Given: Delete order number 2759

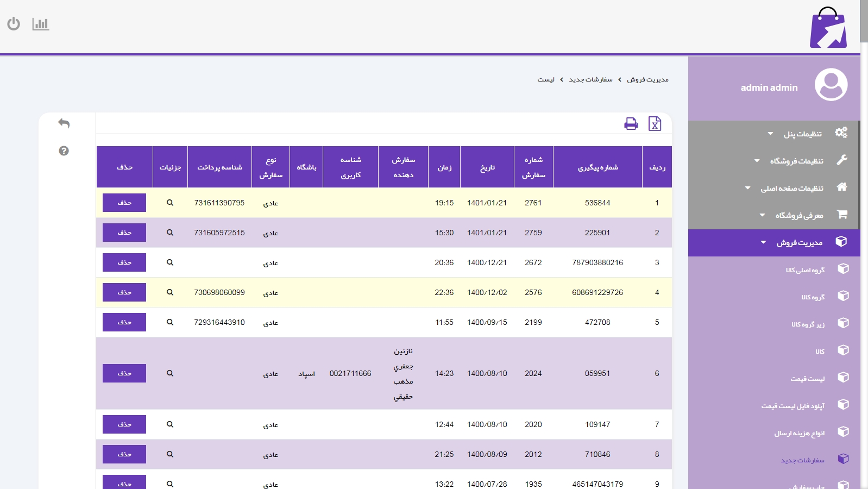Looking at the screenshot, I should coord(124,233).
